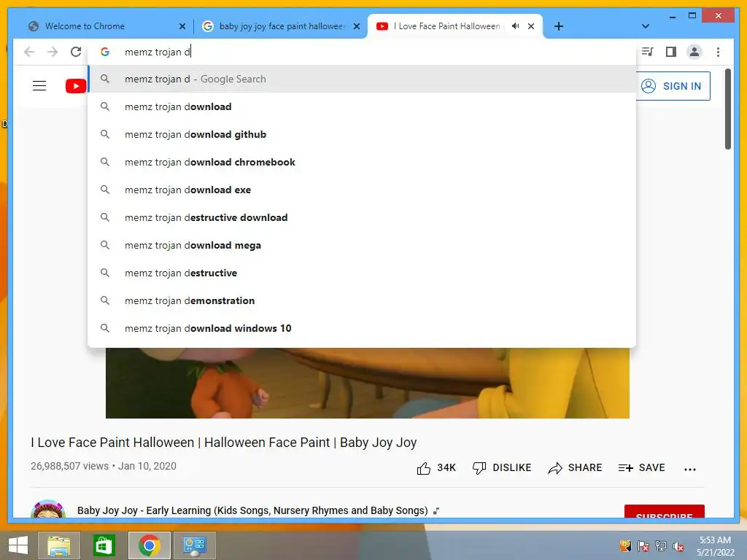Viewport: 747px width, 560px height.
Task: Open Action Center flag tray icon
Action: click(x=643, y=546)
